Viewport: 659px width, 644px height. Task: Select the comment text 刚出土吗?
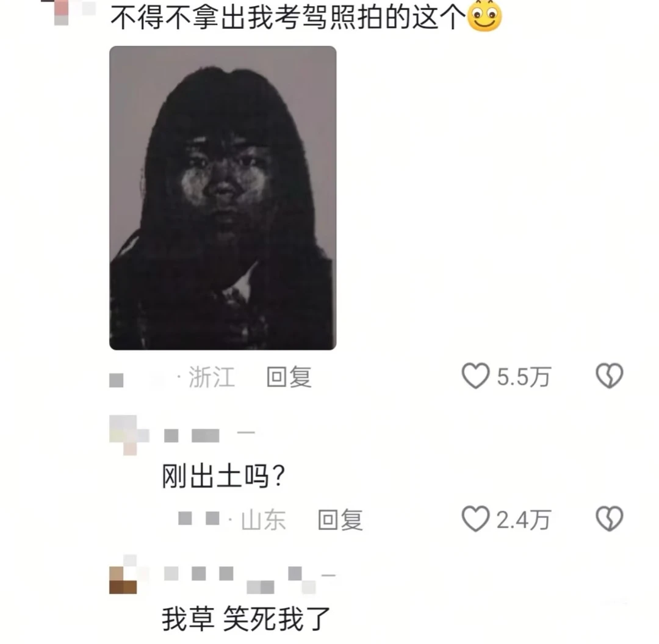pos(223,476)
